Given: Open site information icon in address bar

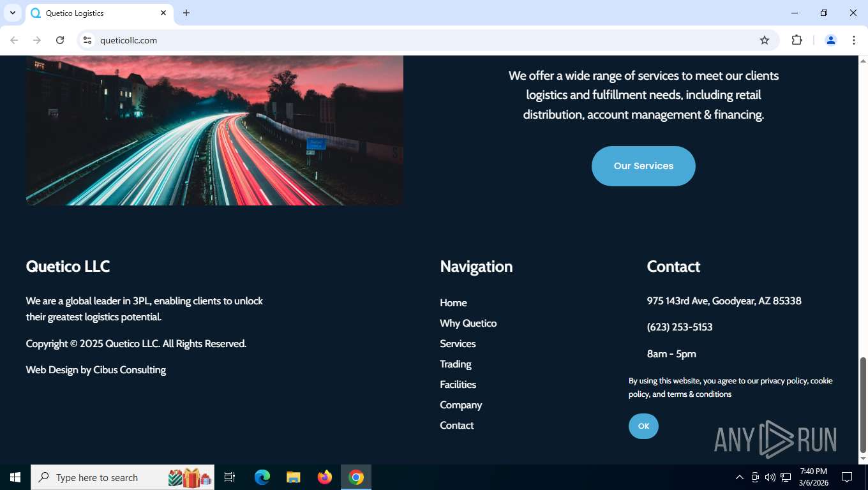Looking at the screenshot, I should (87, 40).
